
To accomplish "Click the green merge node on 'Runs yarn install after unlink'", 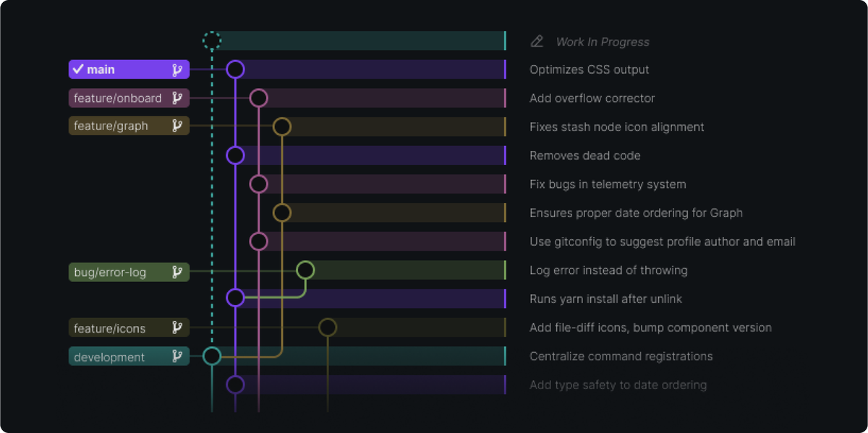I will coord(234,298).
